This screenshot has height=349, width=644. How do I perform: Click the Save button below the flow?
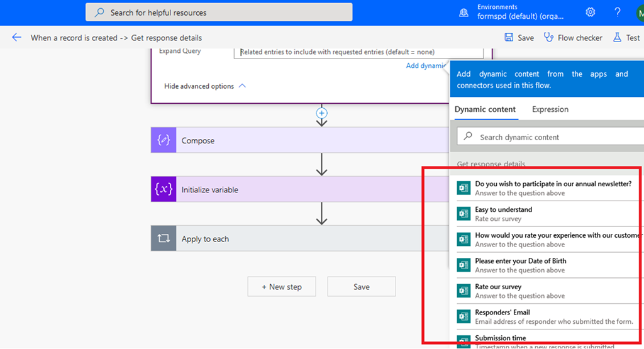click(x=361, y=287)
